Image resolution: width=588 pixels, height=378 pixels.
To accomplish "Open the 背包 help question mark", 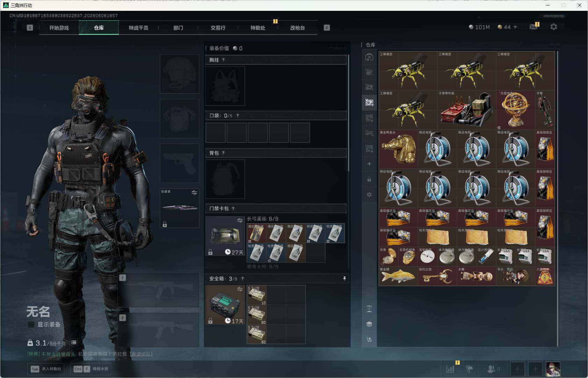I will click(x=223, y=153).
